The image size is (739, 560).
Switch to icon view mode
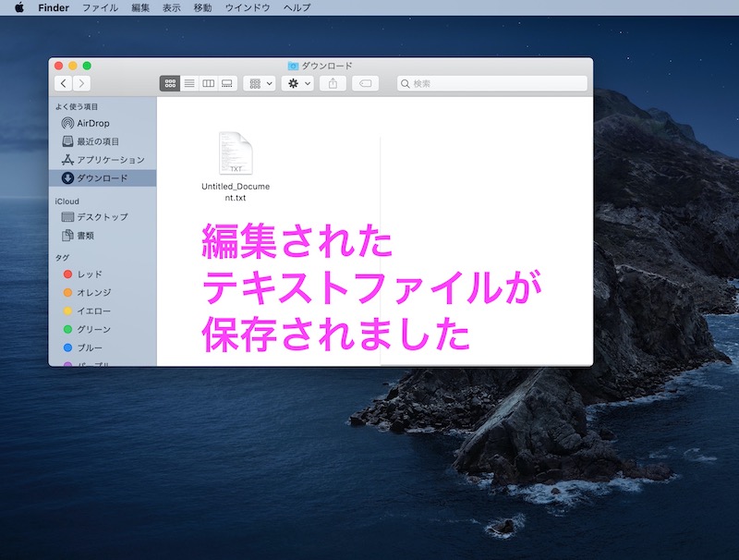click(170, 83)
